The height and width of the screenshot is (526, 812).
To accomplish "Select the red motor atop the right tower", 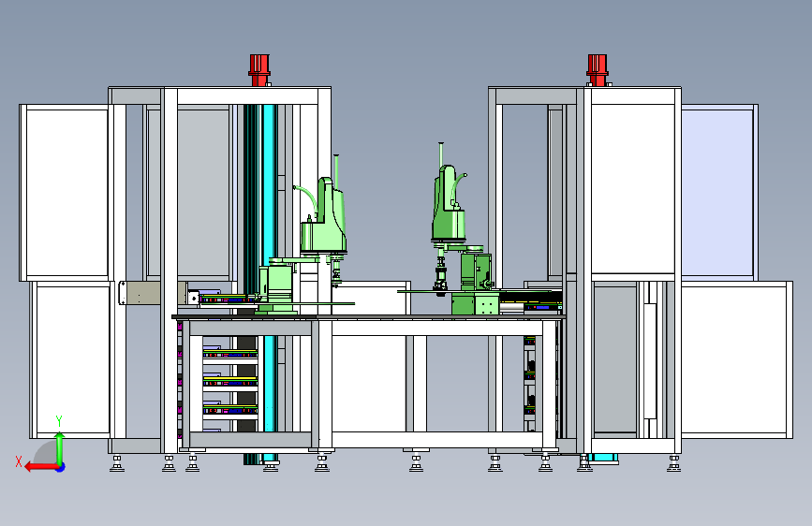I will [598, 70].
